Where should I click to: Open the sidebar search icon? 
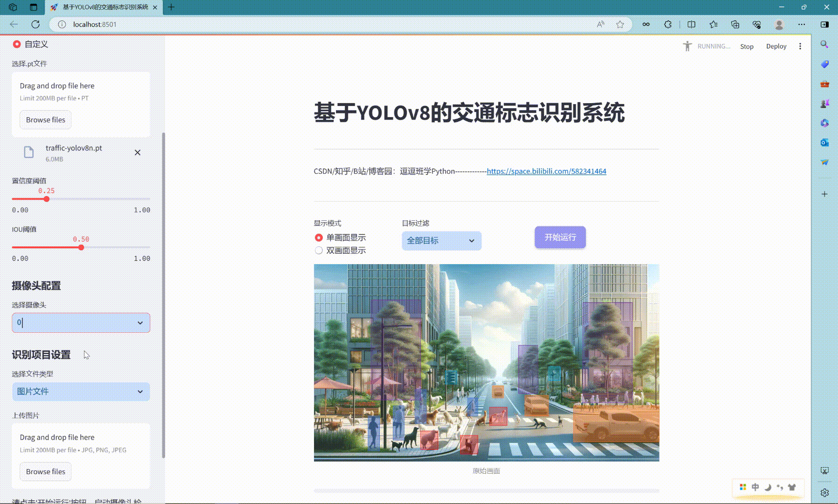tap(824, 44)
